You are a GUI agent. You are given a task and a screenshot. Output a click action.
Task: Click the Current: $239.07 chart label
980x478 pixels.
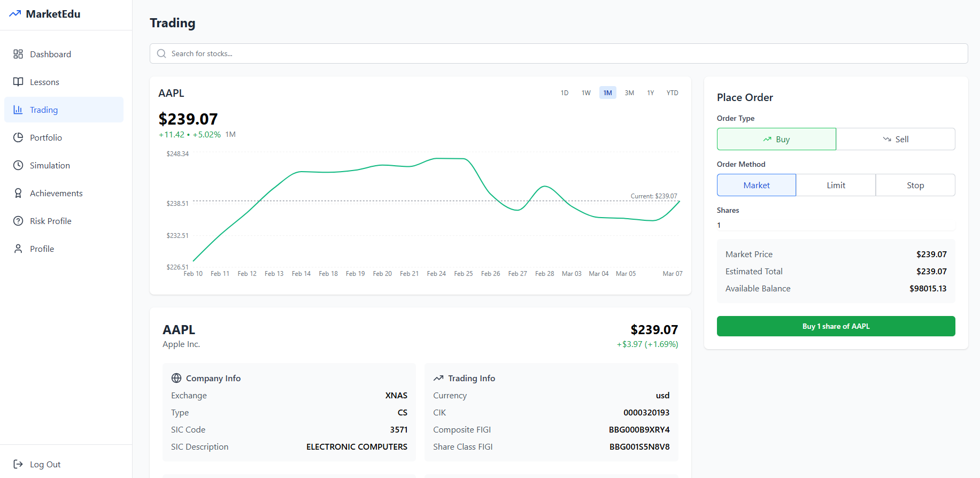tap(654, 196)
